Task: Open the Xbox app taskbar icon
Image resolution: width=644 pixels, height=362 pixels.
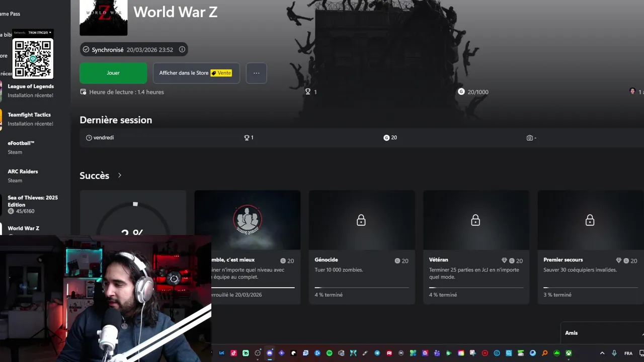Action: pos(569,353)
